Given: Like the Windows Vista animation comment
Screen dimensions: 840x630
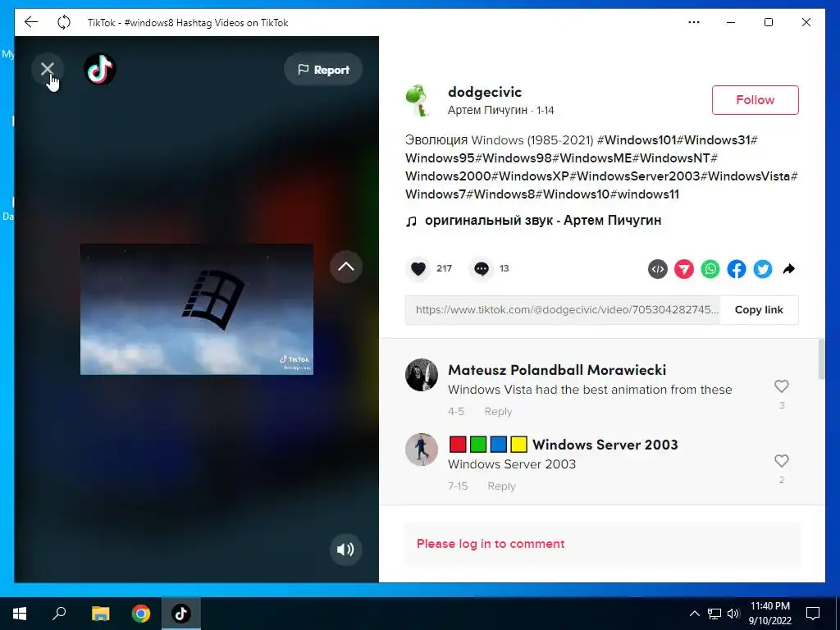Looking at the screenshot, I should (782, 386).
